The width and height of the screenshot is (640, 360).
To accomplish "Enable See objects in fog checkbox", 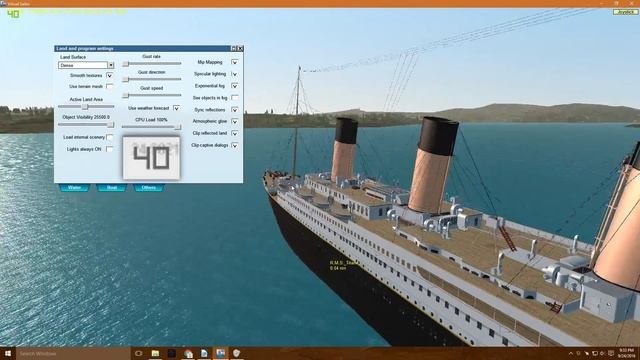I will click(x=235, y=98).
